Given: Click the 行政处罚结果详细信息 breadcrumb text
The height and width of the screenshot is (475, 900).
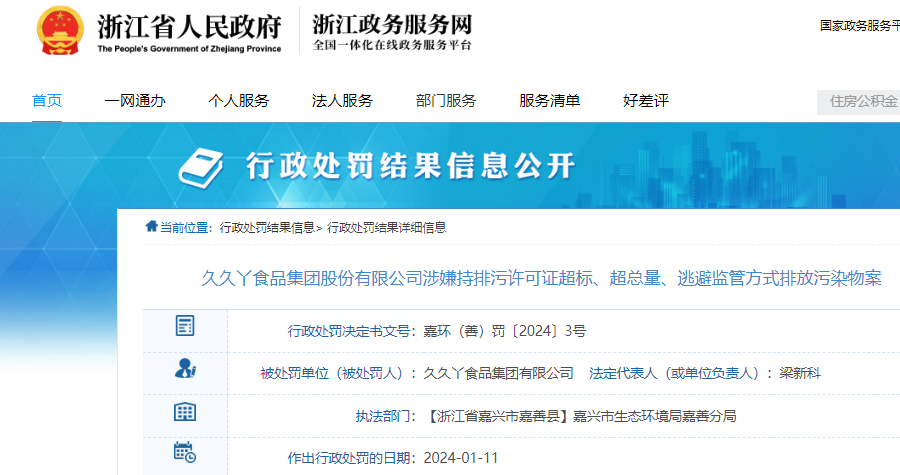Looking at the screenshot, I should [386, 227].
